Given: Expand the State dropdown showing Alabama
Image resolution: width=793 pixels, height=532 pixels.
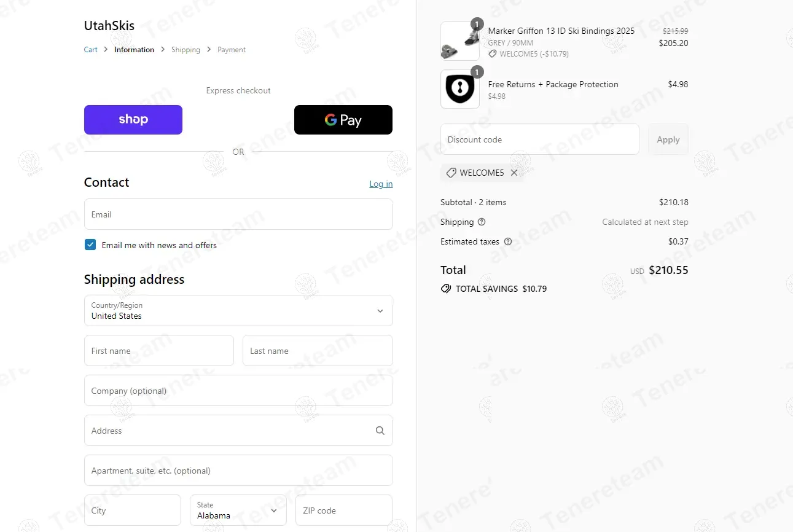Looking at the screenshot, I should (x=238, y=510).
